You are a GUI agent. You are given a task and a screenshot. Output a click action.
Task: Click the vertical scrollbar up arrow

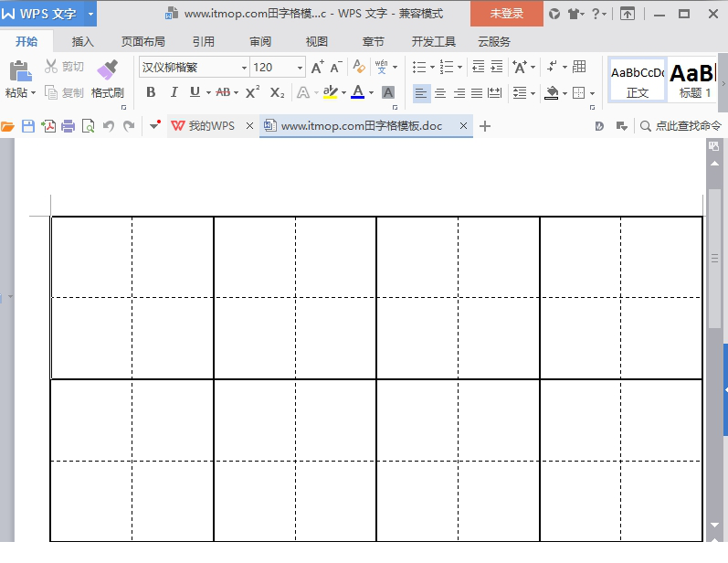(x=714, y=164)
